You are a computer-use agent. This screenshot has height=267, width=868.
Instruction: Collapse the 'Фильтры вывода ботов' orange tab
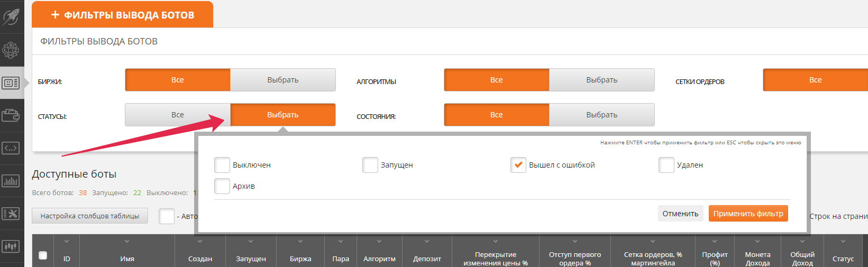[123, 15]
